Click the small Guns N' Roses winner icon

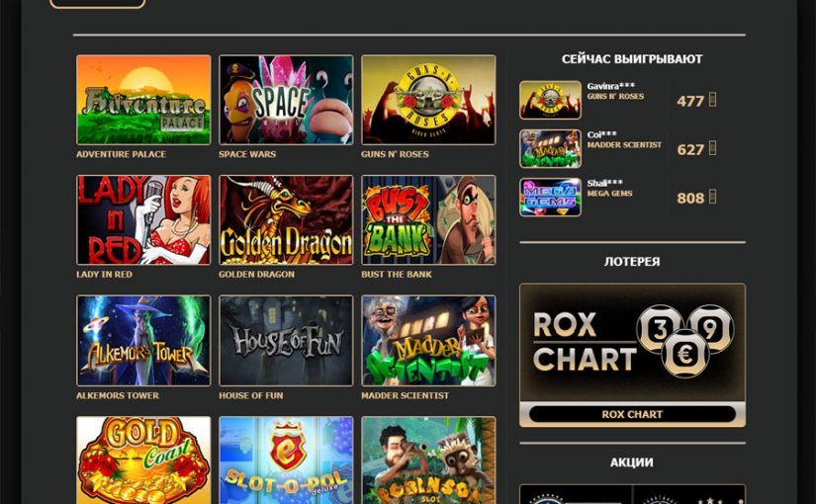pyautogui.click(x=551, y=100)
